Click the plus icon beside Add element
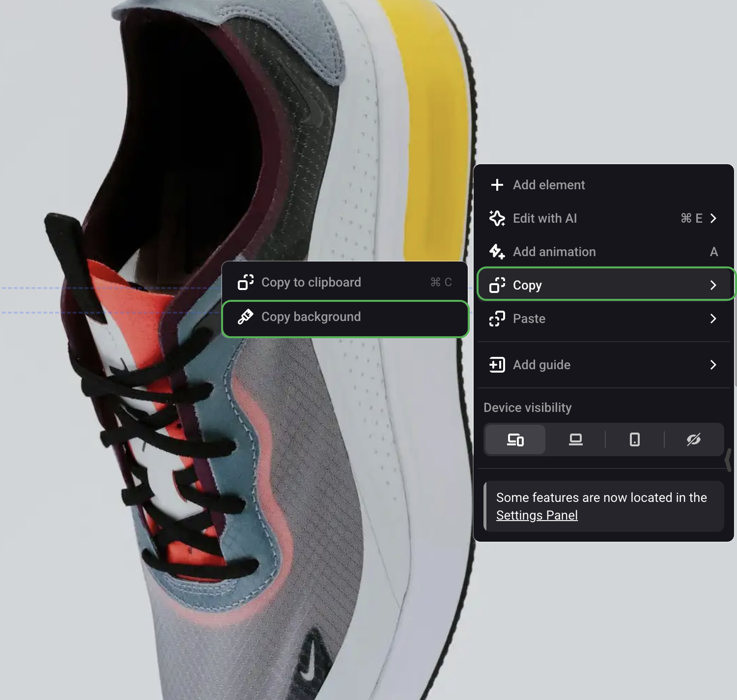Viewport: 737px width, 700px height. [497, 185]
